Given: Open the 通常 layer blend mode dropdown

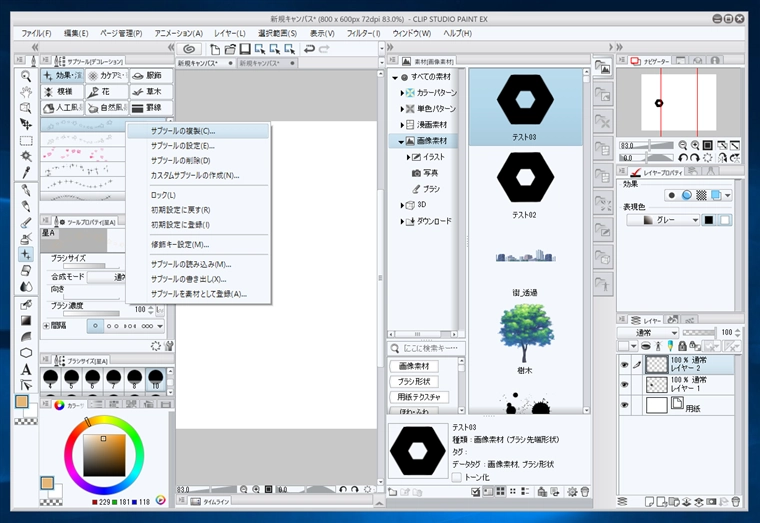Looking at the screenshot, I should pos(648,333).
